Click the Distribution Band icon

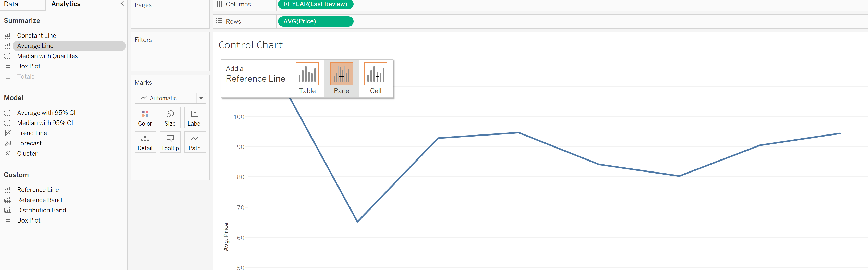point(8,210)
